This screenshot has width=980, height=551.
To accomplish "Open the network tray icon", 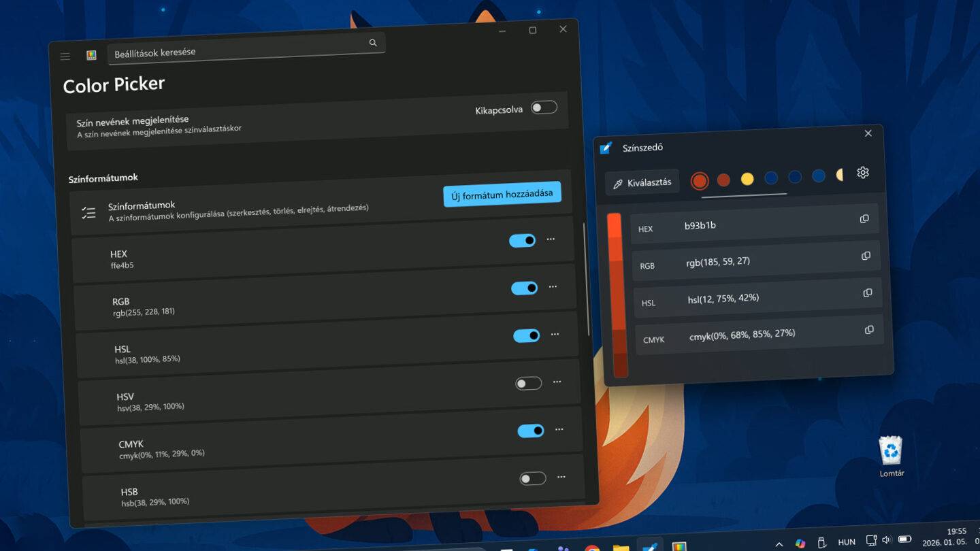I will 871,541.
